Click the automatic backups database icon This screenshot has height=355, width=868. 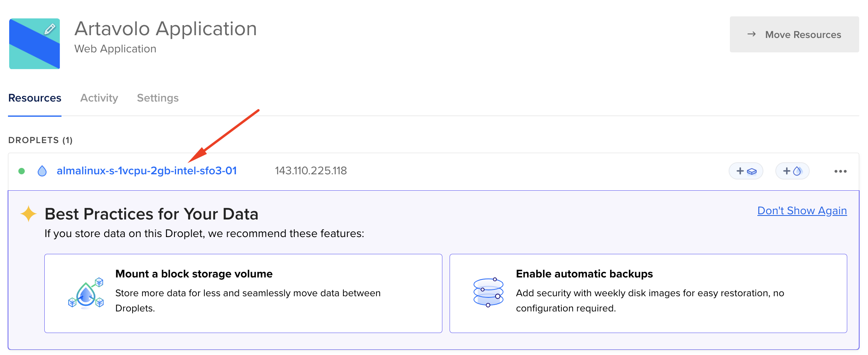pos(488,292)
